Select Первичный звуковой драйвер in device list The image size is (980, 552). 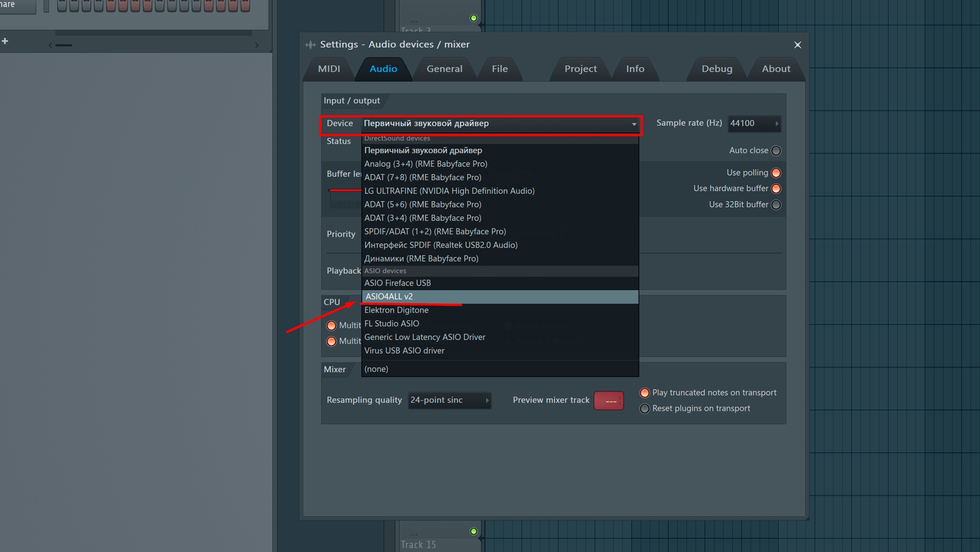(500, 150)
